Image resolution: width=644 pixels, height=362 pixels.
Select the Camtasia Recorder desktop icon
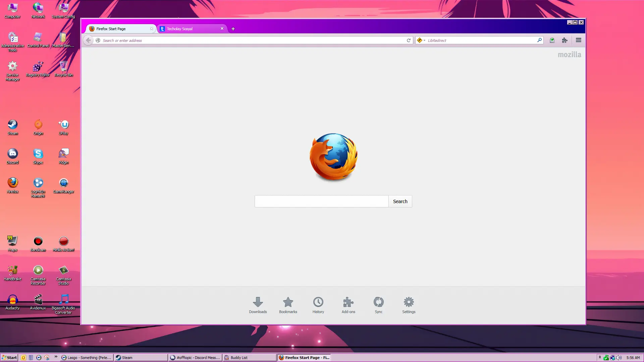tap(38, 275)
